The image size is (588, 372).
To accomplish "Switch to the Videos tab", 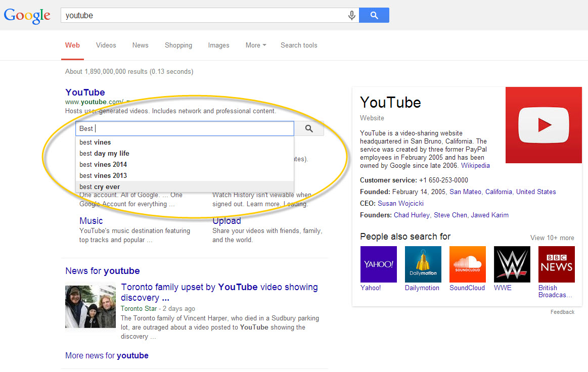I will coord(106,45).
